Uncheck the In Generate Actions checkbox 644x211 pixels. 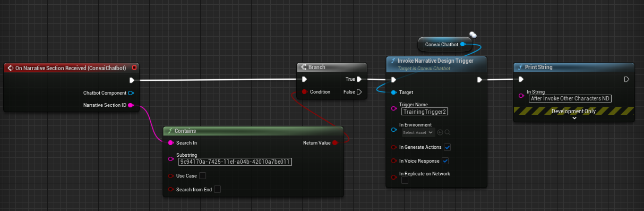click(448, 147)
